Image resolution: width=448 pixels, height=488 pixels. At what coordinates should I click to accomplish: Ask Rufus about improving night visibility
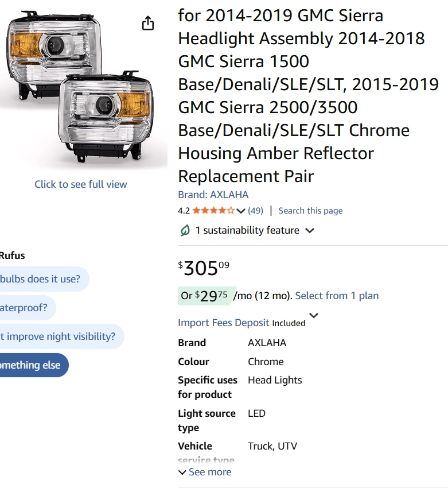coord(60,336)
